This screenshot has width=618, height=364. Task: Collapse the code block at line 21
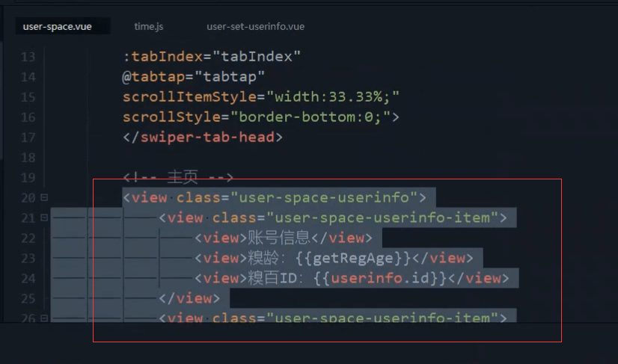click(44, 218)
